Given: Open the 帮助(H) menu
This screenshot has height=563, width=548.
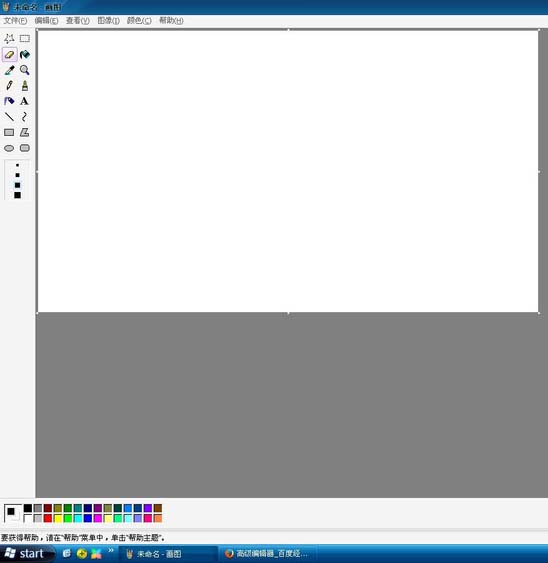Looking at the screenshot, I should pyautogui.click(x=171, y=21).
